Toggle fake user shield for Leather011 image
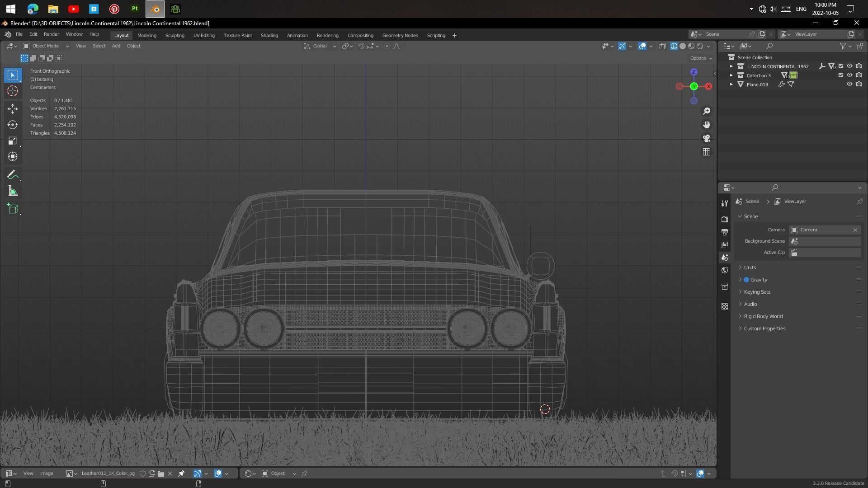This screenshot has width=868, height=488. point(143,474)
